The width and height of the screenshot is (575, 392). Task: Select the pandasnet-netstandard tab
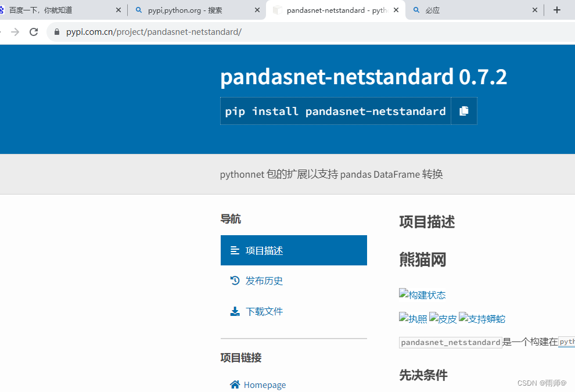[x=328, y=9]
